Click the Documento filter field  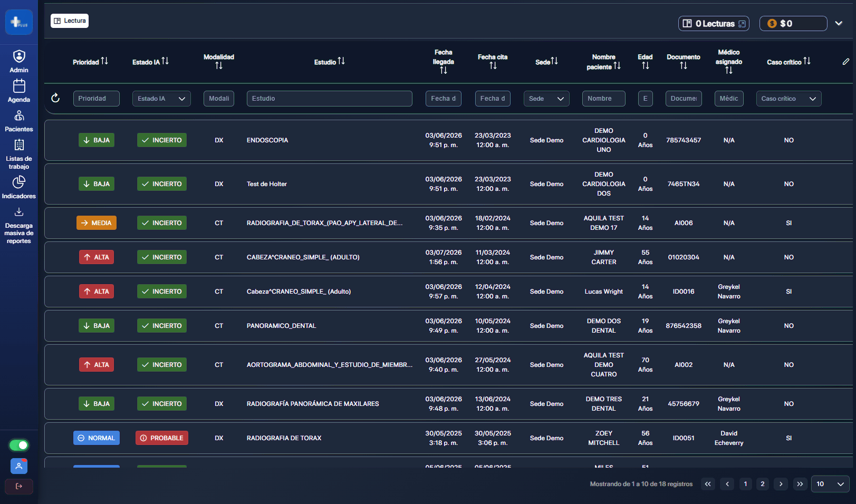684,99
